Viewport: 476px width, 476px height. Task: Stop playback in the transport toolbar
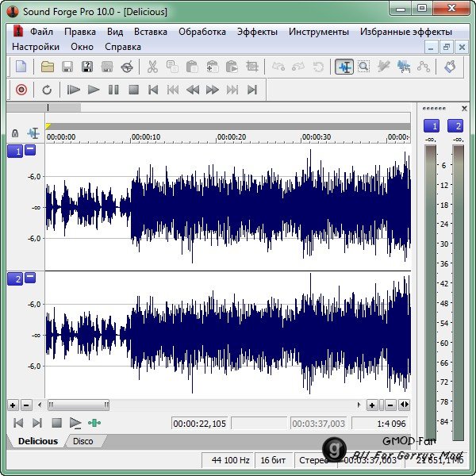(x=133, y=90)
